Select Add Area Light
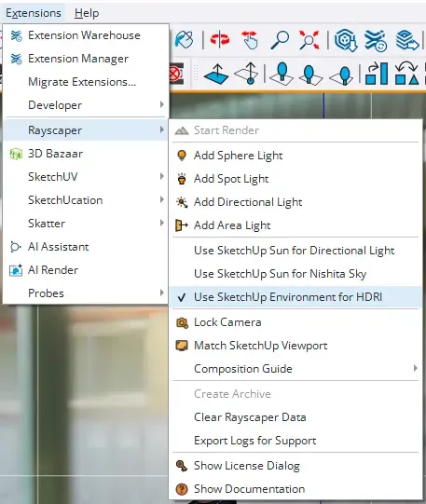Image resolution: width=426 pixels, height=504 pixels. pyautogui.click(x=295, y=225)
